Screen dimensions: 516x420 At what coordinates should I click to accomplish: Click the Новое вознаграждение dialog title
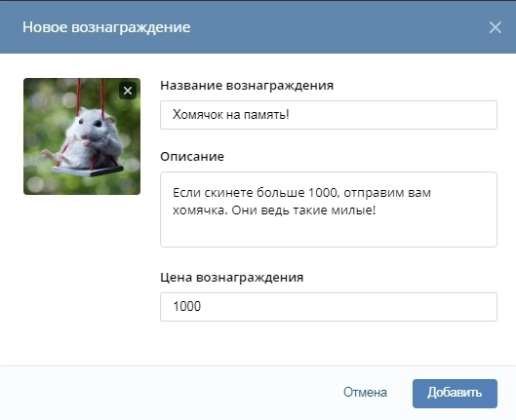pyautogui.click(x=106, y=27)
